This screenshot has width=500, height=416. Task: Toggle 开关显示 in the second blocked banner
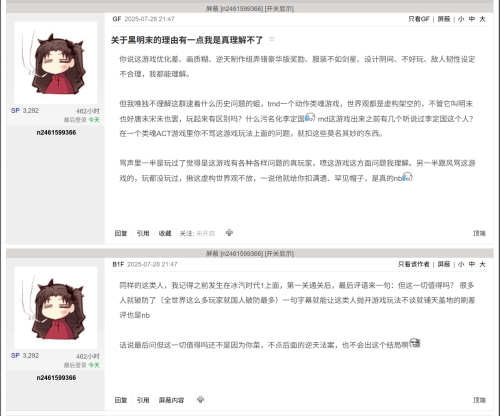click(x=279, y=254)
